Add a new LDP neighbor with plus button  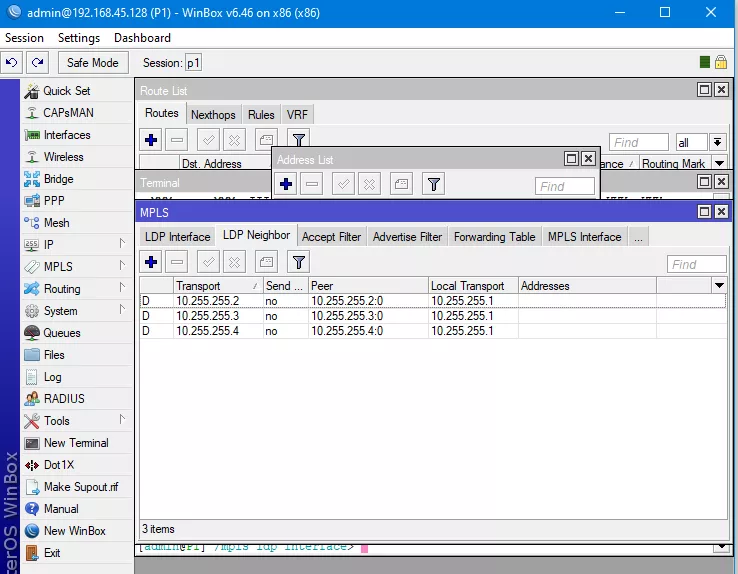tap(151, 262)
